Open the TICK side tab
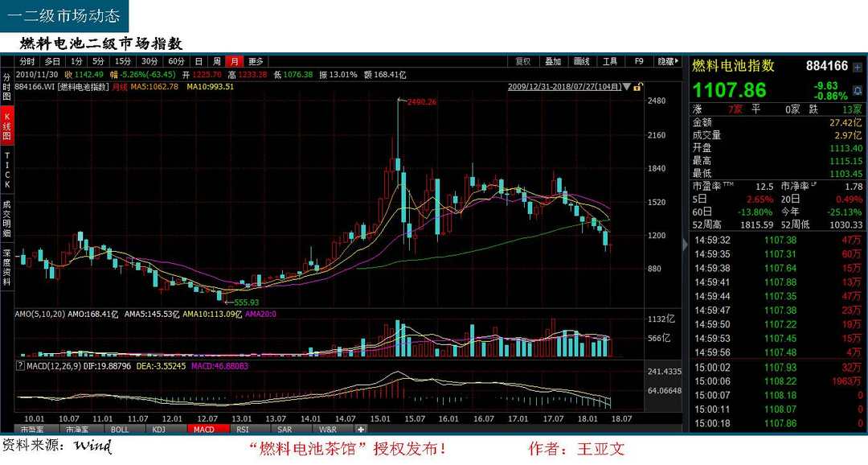 pos(6,171)
